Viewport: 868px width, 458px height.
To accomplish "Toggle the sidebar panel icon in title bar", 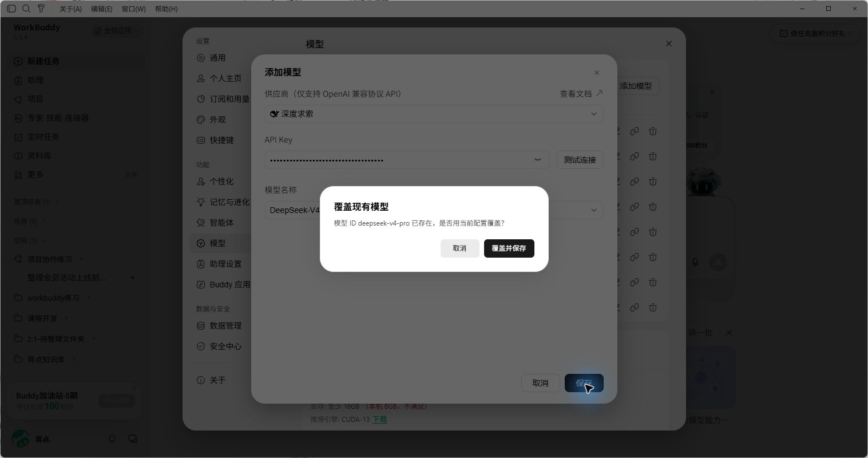I will (11, 9).
